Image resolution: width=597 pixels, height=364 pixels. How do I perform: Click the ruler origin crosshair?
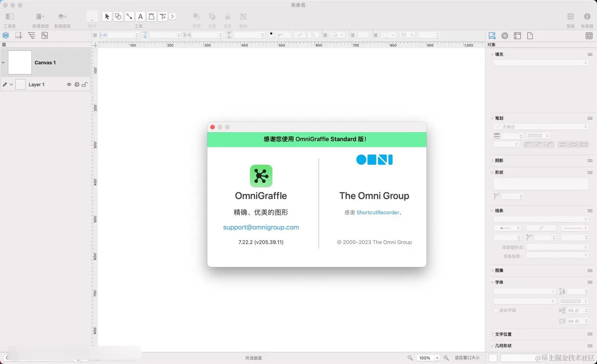tap(95, 45)
